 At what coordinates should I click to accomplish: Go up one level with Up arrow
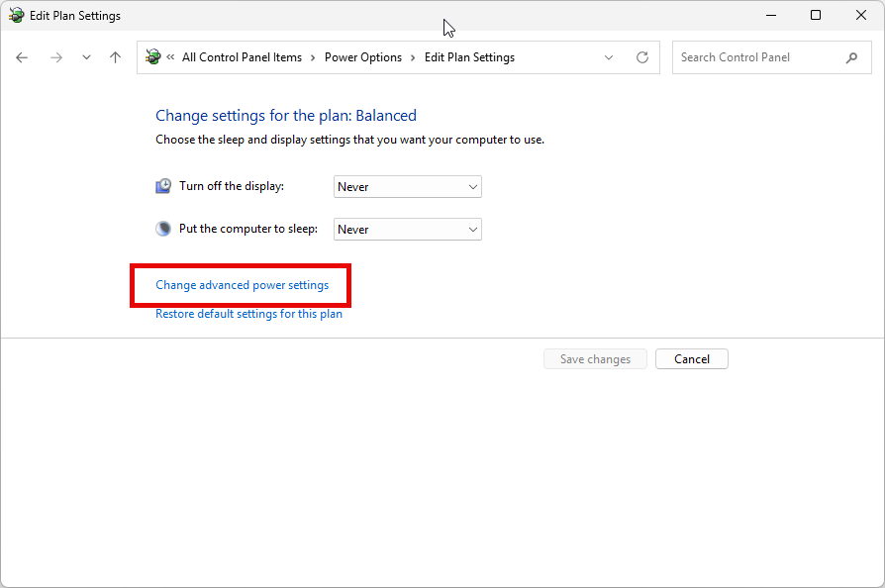(x=115, y=57)
